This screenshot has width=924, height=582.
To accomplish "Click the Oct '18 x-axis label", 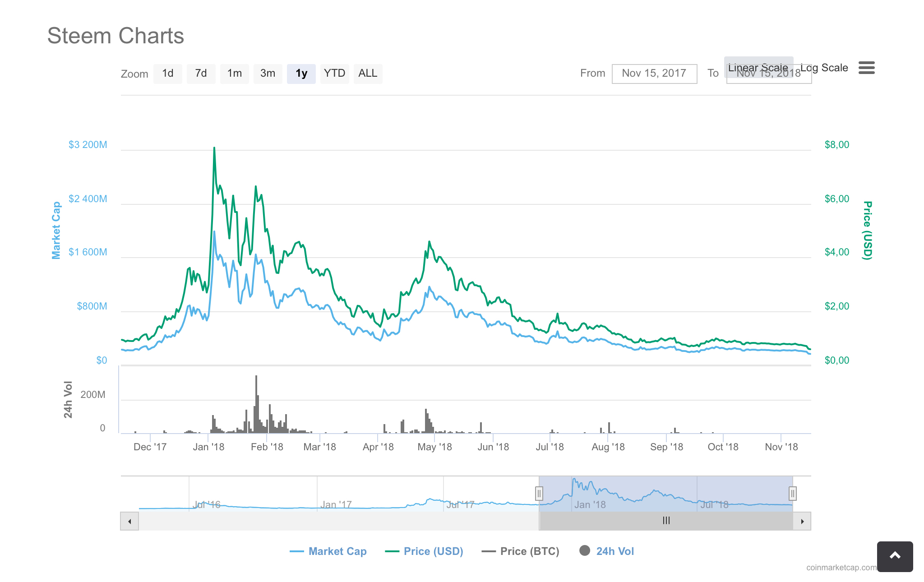I will coord(723,447).
